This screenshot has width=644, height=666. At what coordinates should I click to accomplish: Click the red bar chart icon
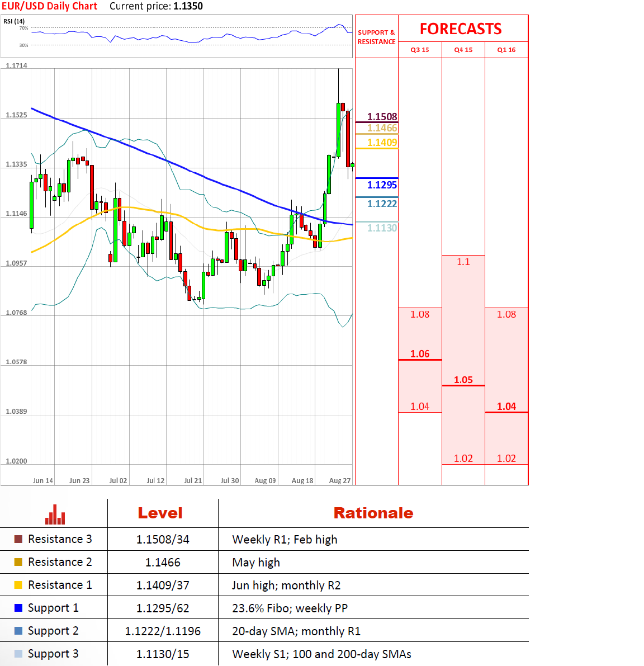(55, 514)
